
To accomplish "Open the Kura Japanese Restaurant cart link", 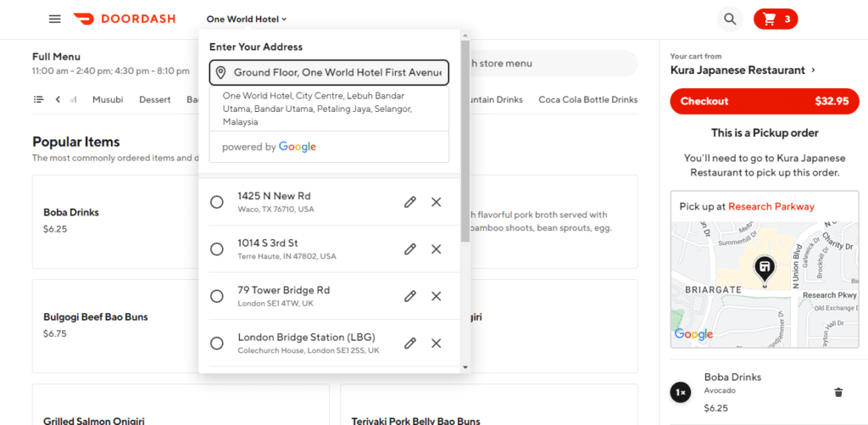I will [743, 70].
